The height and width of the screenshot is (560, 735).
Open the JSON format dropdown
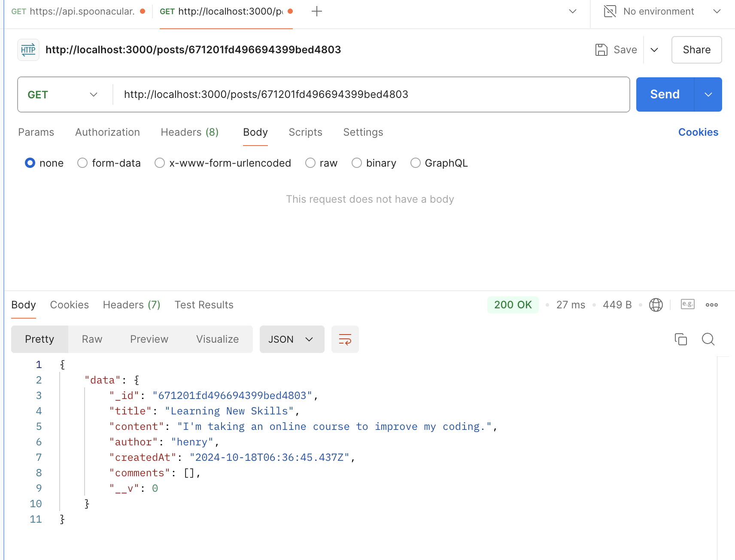point(292,339)
